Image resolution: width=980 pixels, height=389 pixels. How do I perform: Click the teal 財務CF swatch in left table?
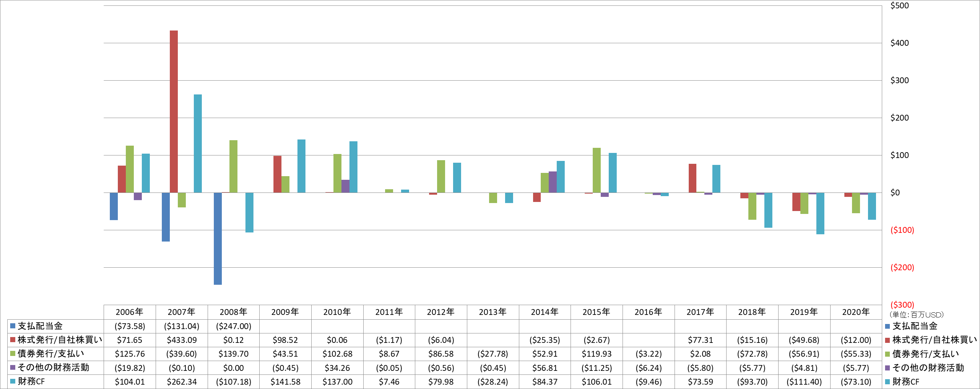click(13, 381)
